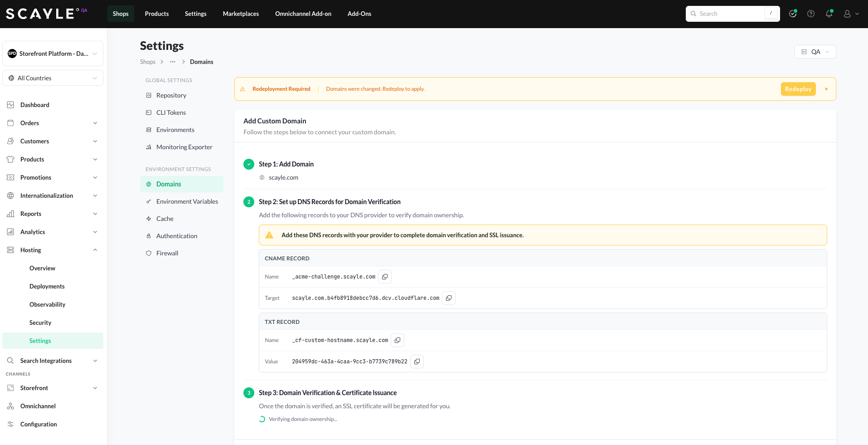This screenshot has width=868, height=445.
Task: Copy the CNAME target value
Action: pyautogui.click(x=449, y=298)
